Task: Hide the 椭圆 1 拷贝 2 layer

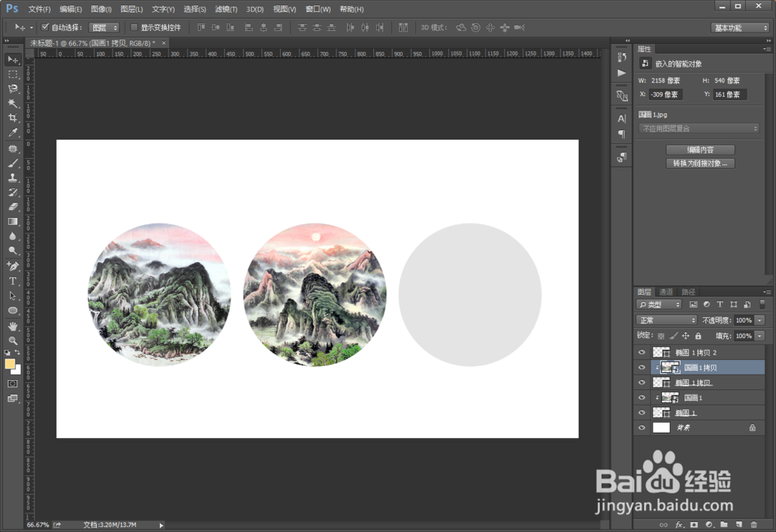Action: 642,353
